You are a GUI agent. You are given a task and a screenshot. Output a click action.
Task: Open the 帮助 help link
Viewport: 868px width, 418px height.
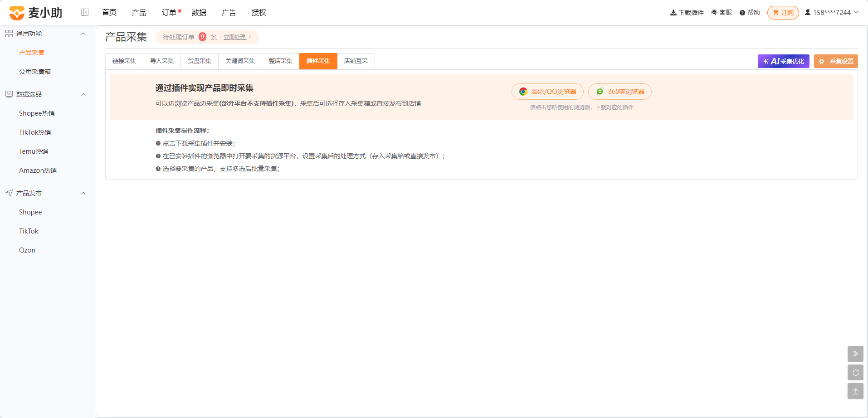pyautogui.click(x=750, y=12)
